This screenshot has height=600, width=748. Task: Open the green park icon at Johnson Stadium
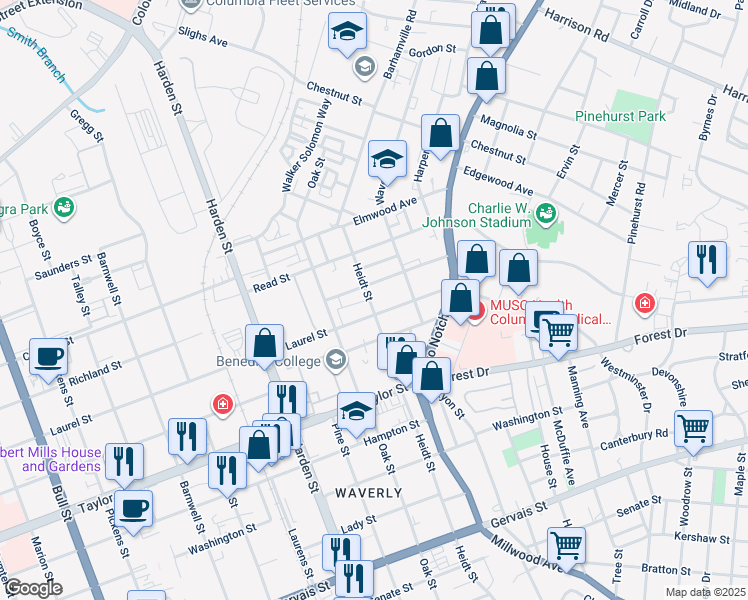(x=545, y=212)
